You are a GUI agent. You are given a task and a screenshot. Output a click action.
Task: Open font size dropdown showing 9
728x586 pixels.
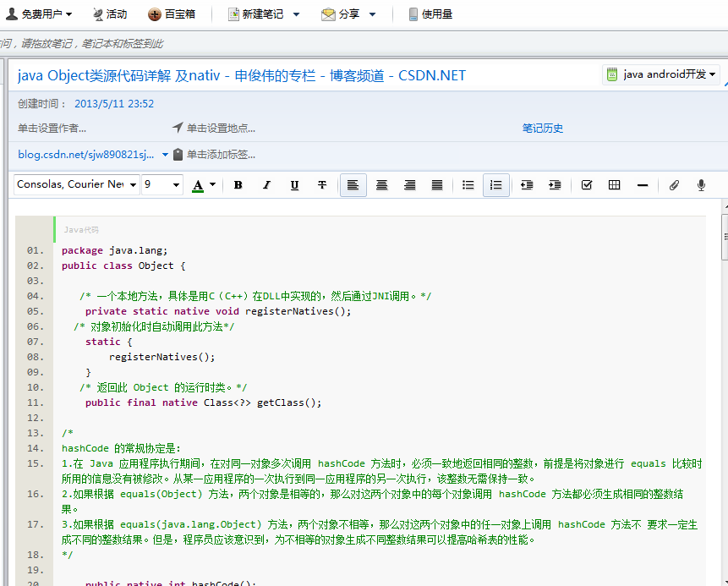pos(162,184)
